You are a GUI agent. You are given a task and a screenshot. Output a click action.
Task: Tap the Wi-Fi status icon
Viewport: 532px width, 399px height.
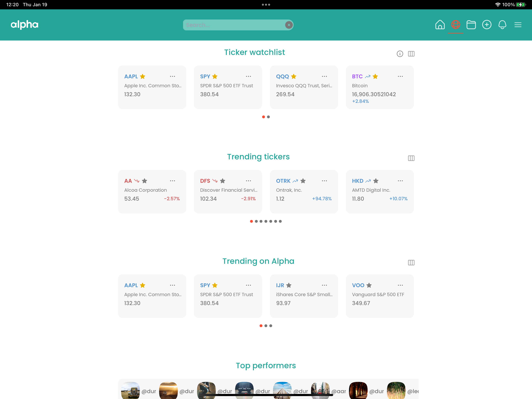[x=498, y=4]
